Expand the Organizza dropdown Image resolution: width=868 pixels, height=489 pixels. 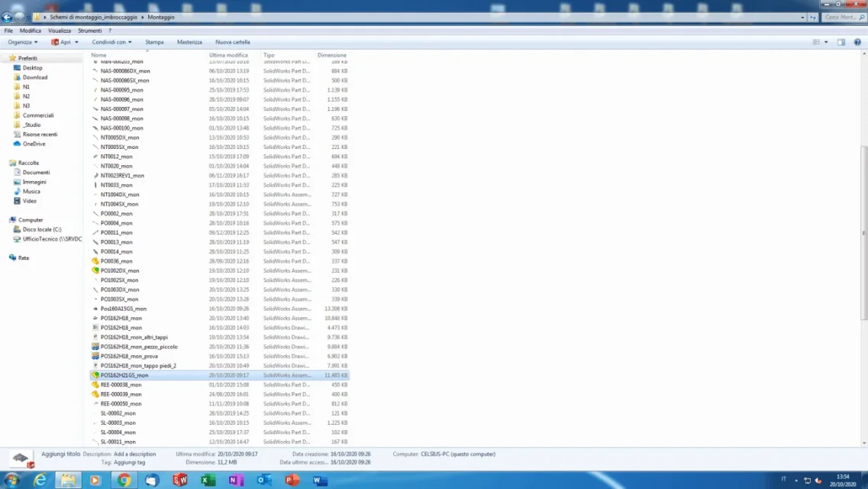point(23,42)
